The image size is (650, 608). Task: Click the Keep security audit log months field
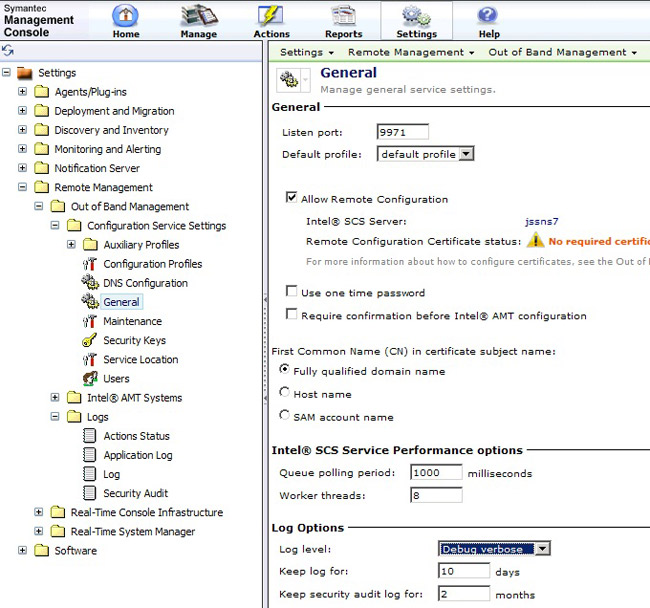(464, 593)
